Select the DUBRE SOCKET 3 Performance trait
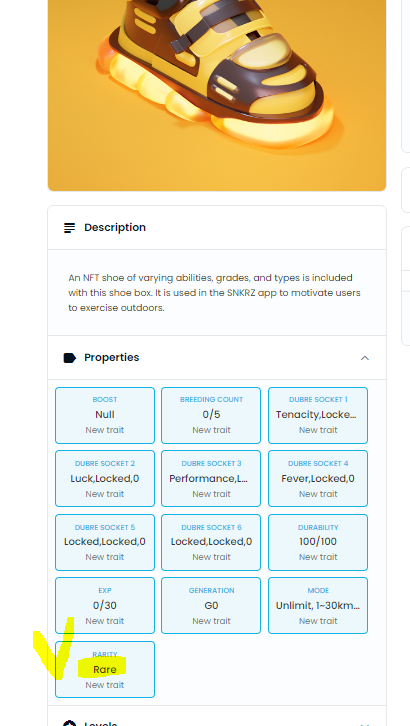The image size is (410, 726). point(211,478)
